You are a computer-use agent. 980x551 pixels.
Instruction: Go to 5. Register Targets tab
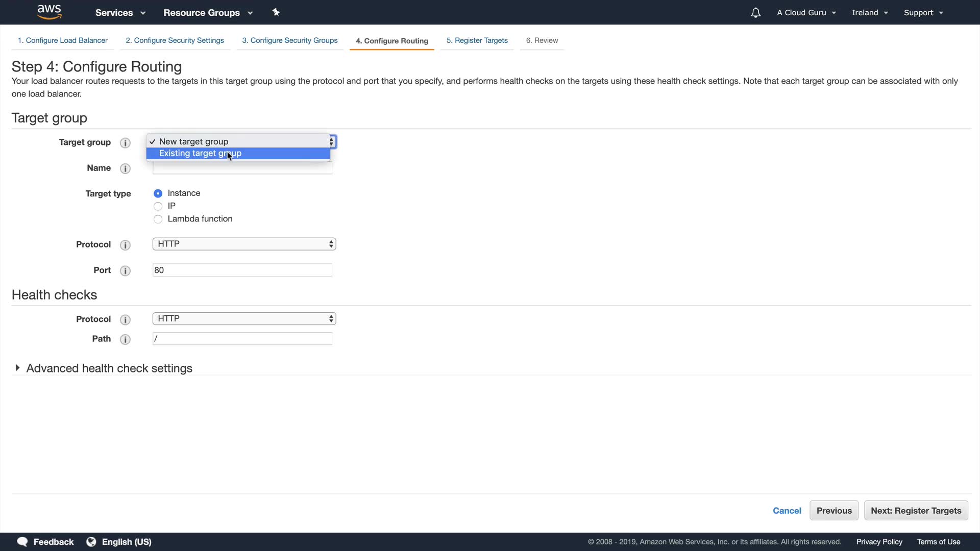477,40
